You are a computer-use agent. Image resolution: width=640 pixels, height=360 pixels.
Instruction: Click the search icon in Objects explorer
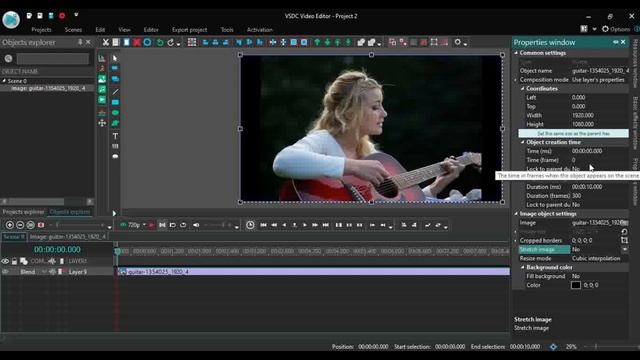click(x=8, y=59)
